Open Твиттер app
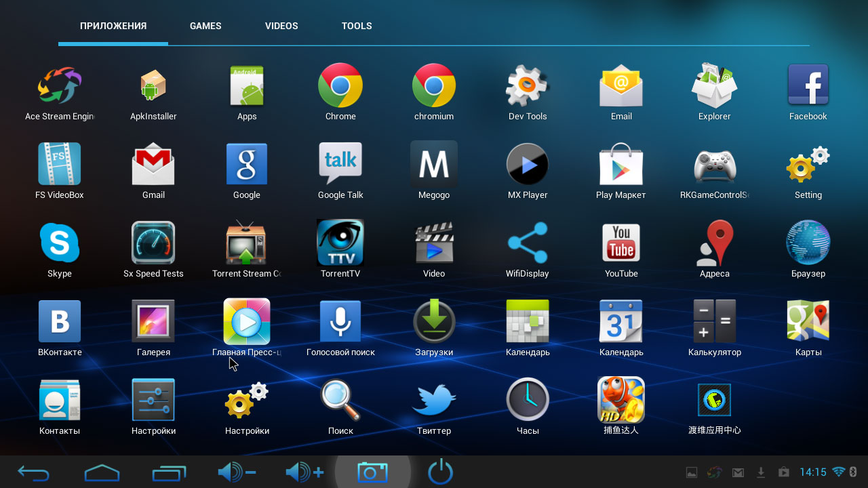868x488 pixels. (x=434, y=400)
